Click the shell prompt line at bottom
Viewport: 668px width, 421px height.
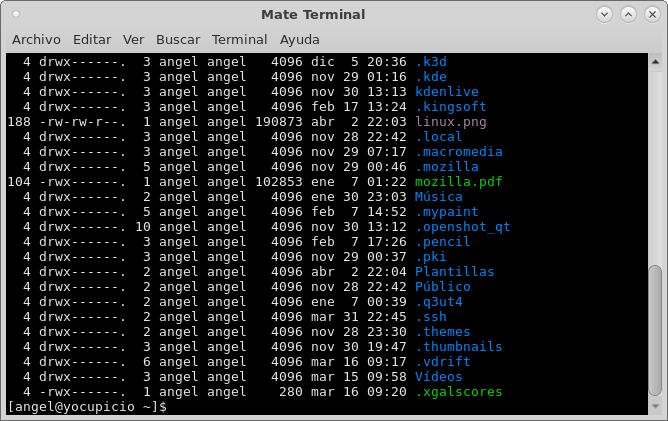point(87,407)
